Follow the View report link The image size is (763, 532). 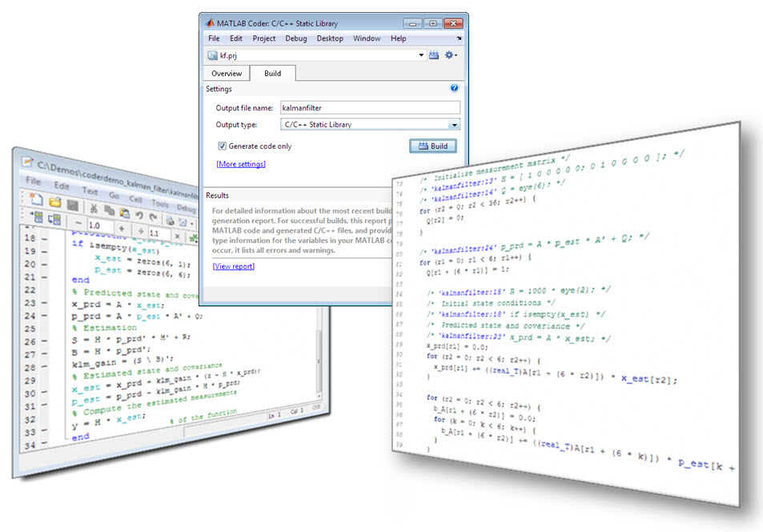point(233,266)
